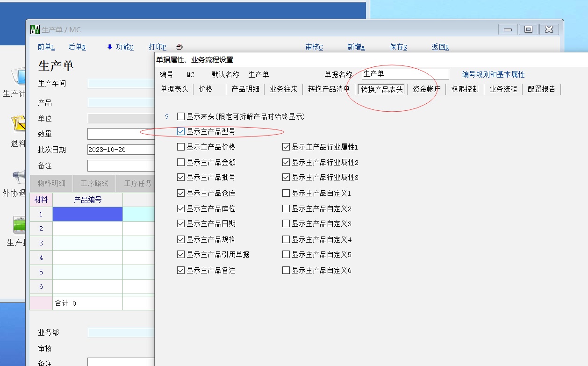Click the printer icon next to 打印P
588x366 pixels.
pos(179,47)
